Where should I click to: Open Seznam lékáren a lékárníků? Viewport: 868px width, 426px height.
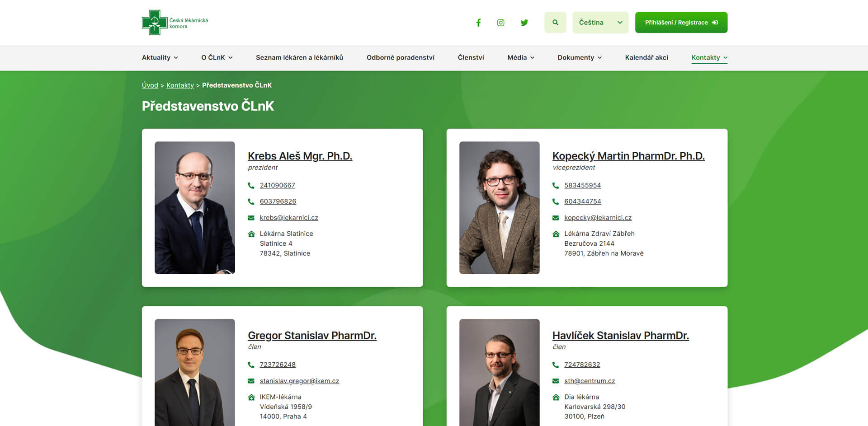coord(299,58)
